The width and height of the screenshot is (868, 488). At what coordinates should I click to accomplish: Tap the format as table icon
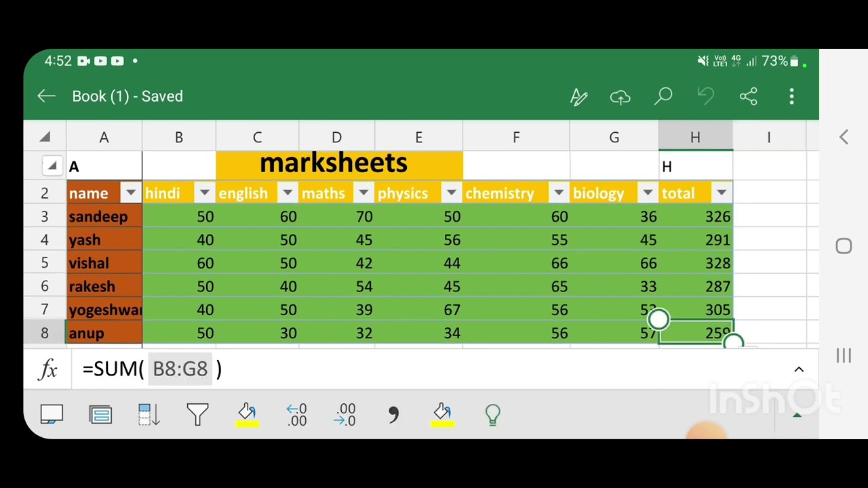tap(100, 414)
